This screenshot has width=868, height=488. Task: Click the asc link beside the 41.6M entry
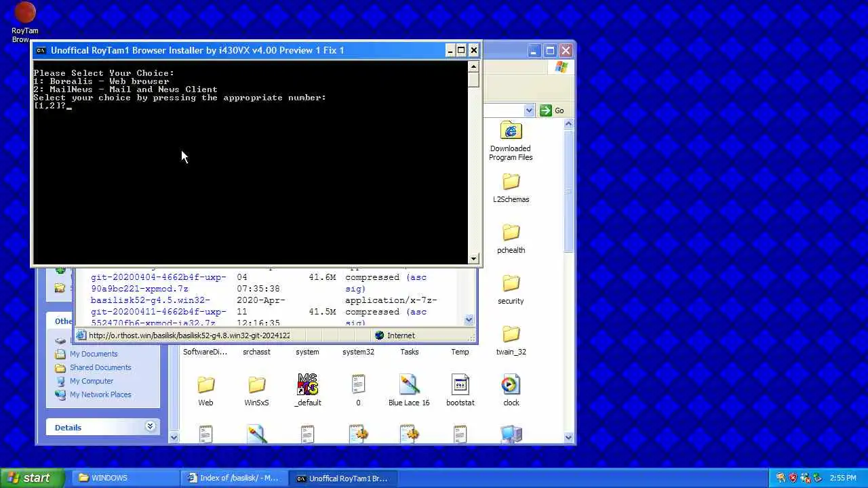(x=417, y=277)
